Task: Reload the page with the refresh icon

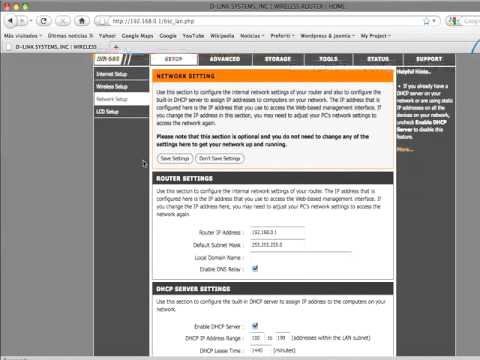Action: 44,21
